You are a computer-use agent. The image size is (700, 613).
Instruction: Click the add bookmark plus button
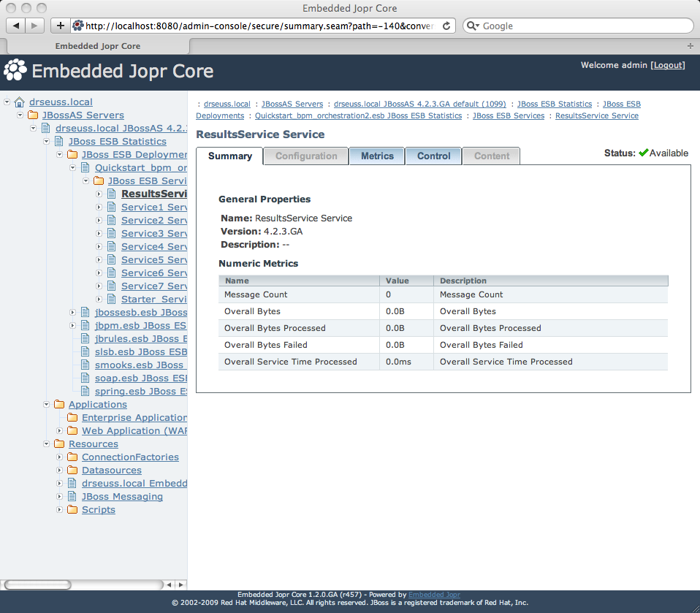[61, 26]
